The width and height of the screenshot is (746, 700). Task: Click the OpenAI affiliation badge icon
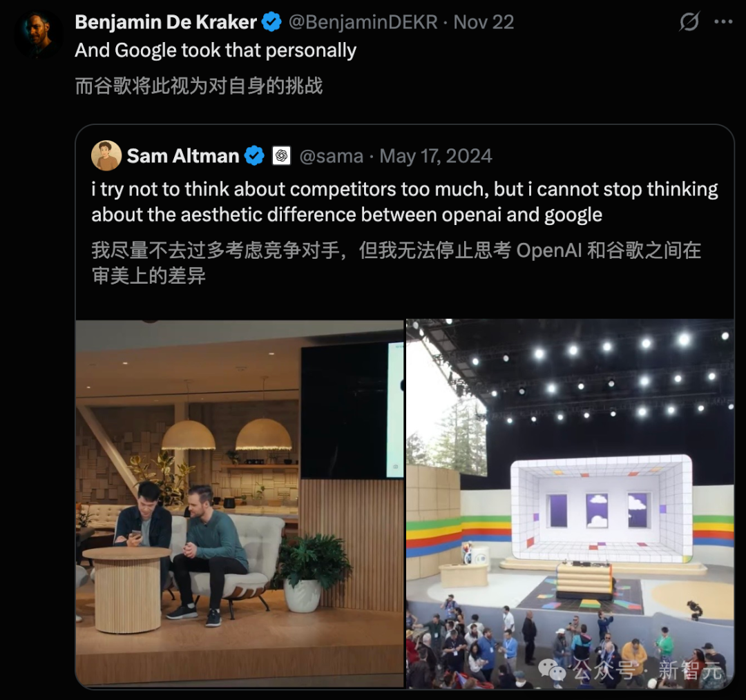point(281,155)
